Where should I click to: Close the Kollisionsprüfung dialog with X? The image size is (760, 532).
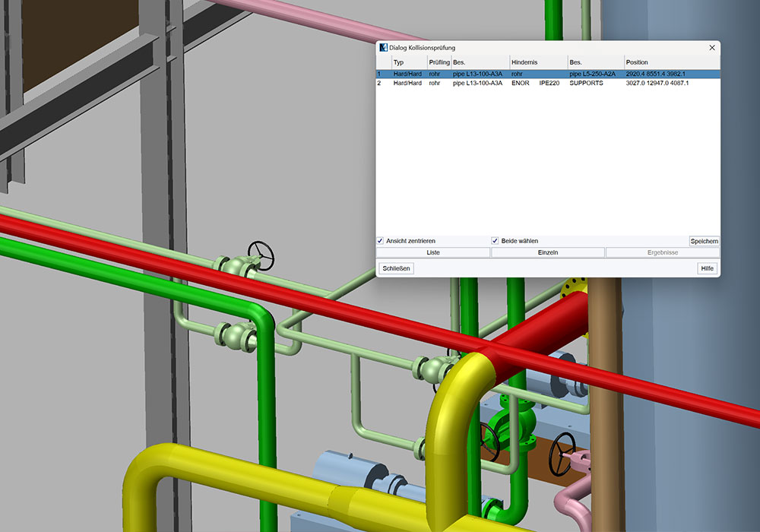[x=711, y=48]
